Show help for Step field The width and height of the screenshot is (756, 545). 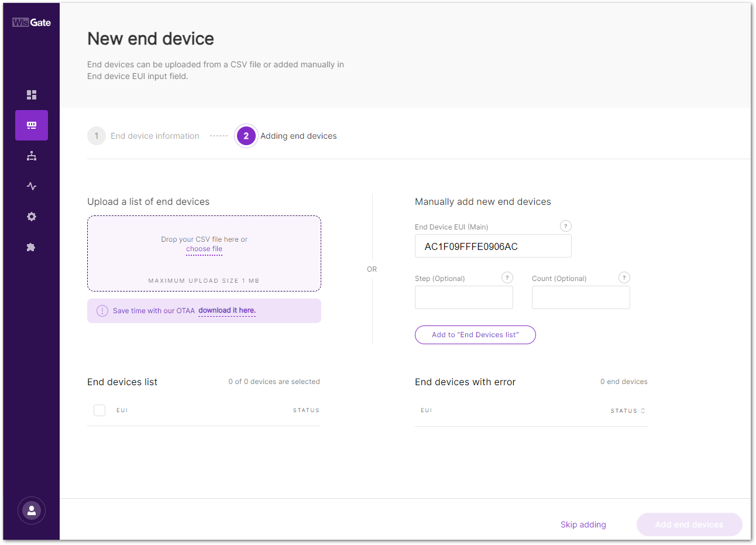click(507, 277)
